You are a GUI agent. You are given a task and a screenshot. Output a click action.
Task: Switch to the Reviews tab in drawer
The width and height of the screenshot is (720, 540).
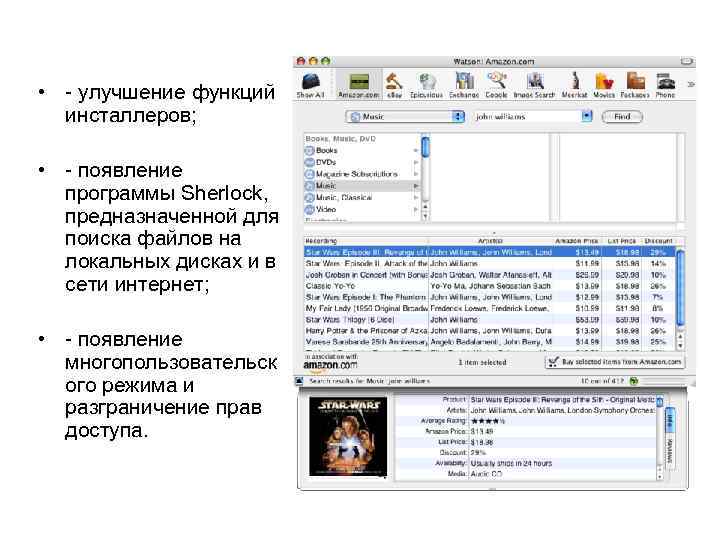[x=669, y=450]
